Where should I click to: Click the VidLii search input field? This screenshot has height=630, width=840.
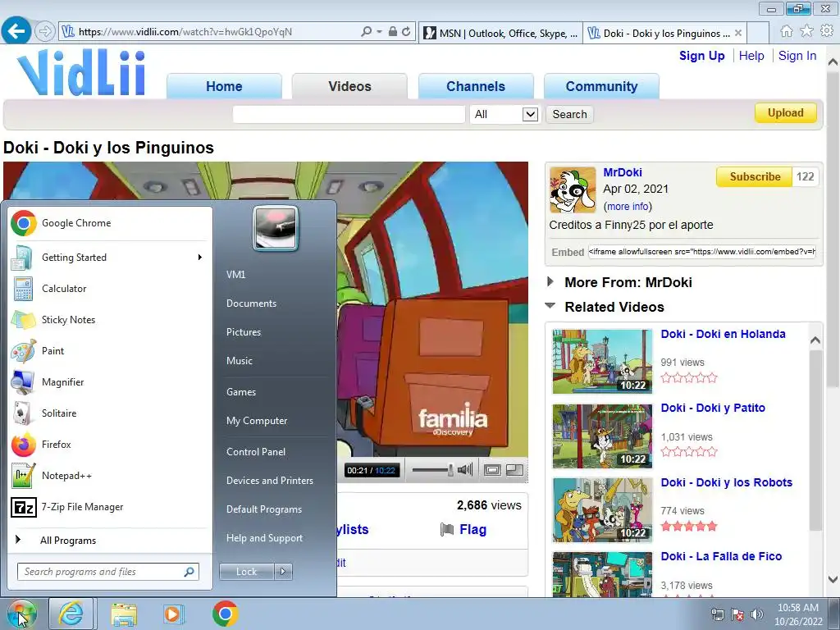tap(349, 114)
